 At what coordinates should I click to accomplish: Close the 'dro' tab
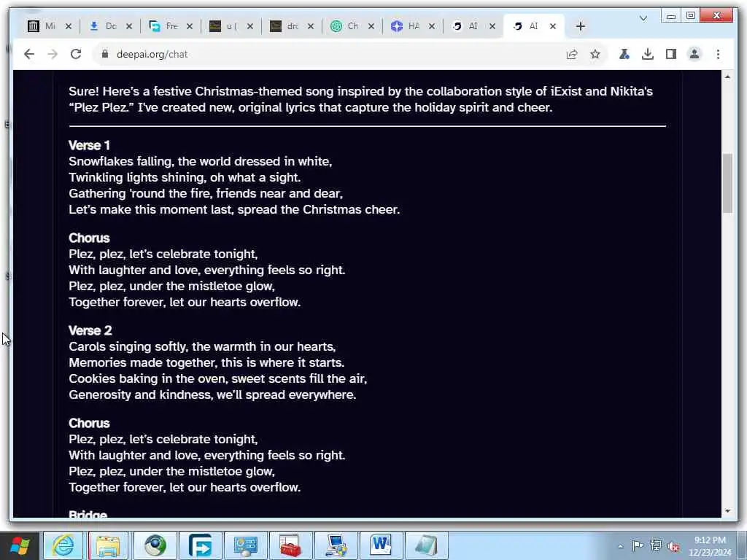tap(311, 26)
